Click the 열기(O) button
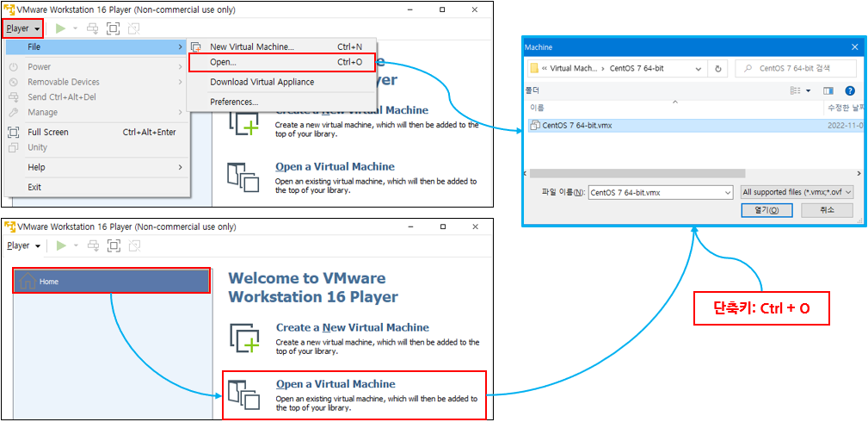Screen dimensions: 868x422 coord(766,210)
